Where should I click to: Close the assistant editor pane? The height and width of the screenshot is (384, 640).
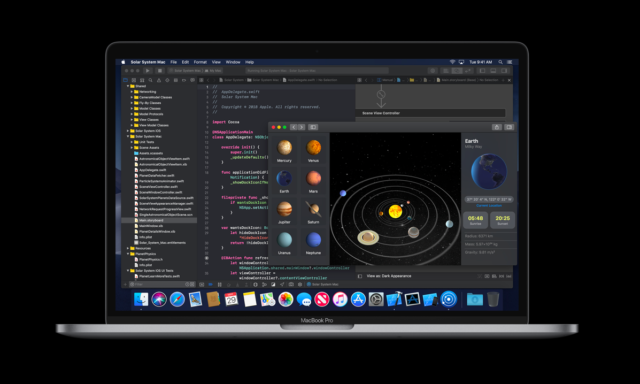click(509, 80)
